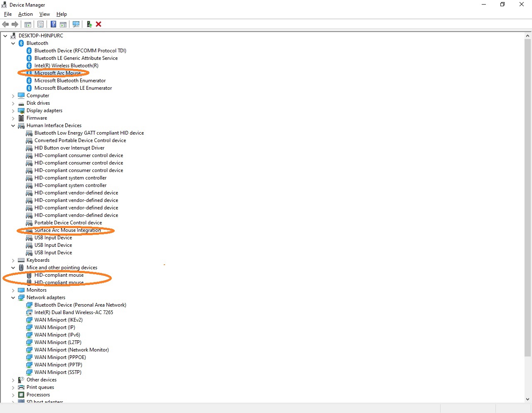Click the Firmware category chip icon
The height and width of the screenshot is (413, 532).
point(21,118)
